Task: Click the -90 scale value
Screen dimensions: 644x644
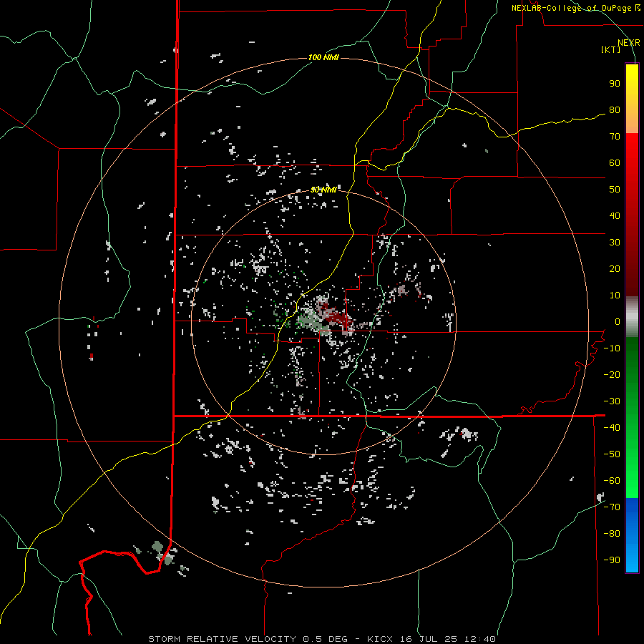Action: tap(612, 560)
